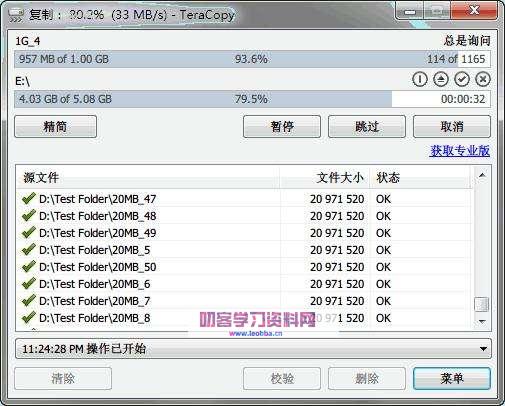
Task: Click the TeraCopy title bar app icon
Action: (x=15, y=15)
